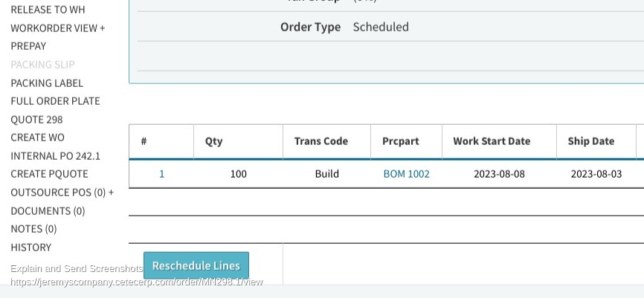Open INTERNAL PO 242.1 link
Image resolution: width=644 pixels, height=298 pixels.
tap(55, 156)
